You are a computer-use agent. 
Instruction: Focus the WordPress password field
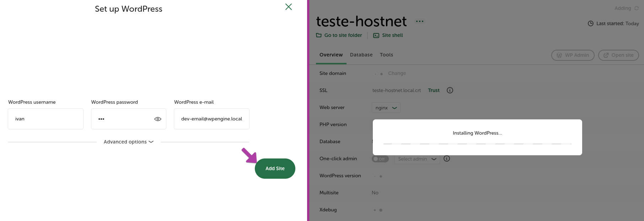(129, 119)
